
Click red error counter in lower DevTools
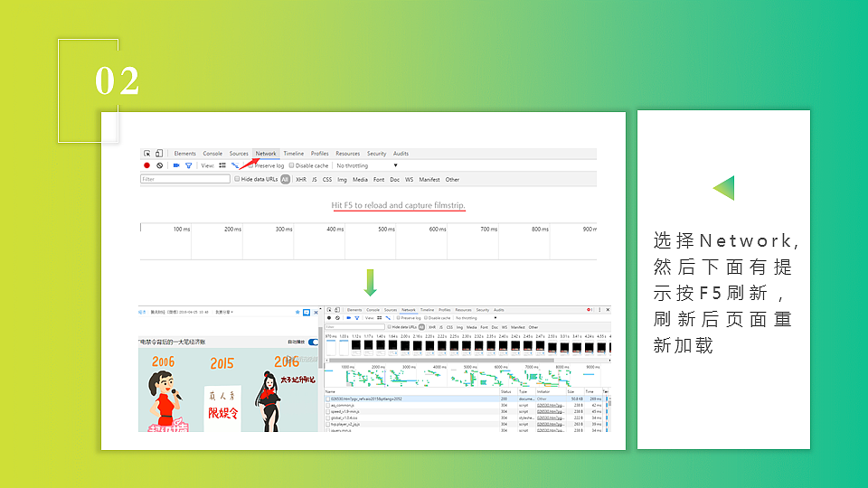[590, 310]
